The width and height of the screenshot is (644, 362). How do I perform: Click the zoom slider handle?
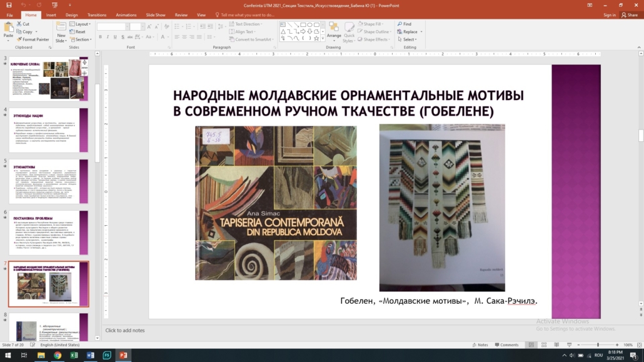598,344
